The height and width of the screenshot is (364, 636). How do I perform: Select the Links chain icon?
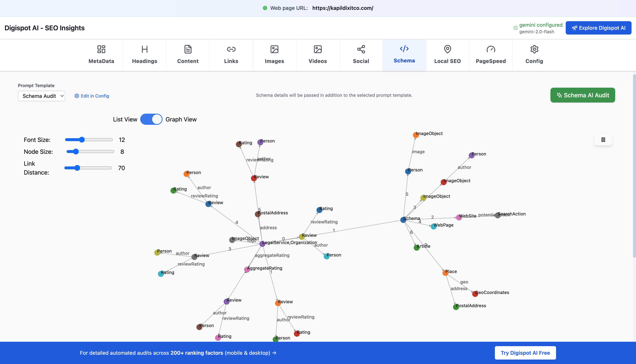pyautogui.click(x=231, y=50)
